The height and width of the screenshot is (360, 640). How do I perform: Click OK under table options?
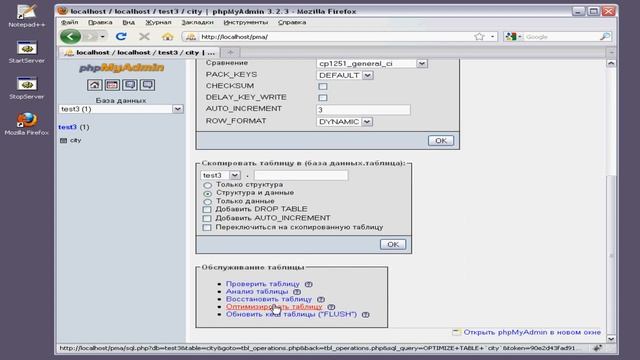pyautogui.click(x=441, y=141)
